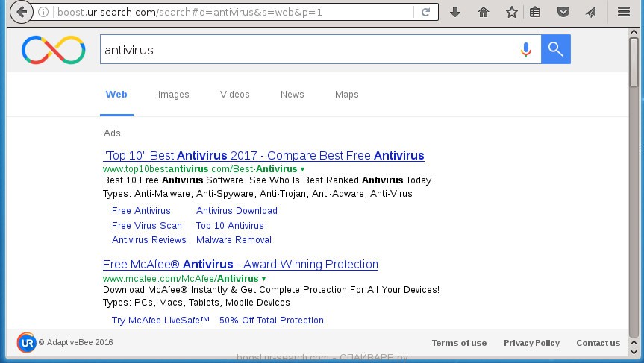Click the colorful infinity logo

pyautogui.click(x=54, y=50)
